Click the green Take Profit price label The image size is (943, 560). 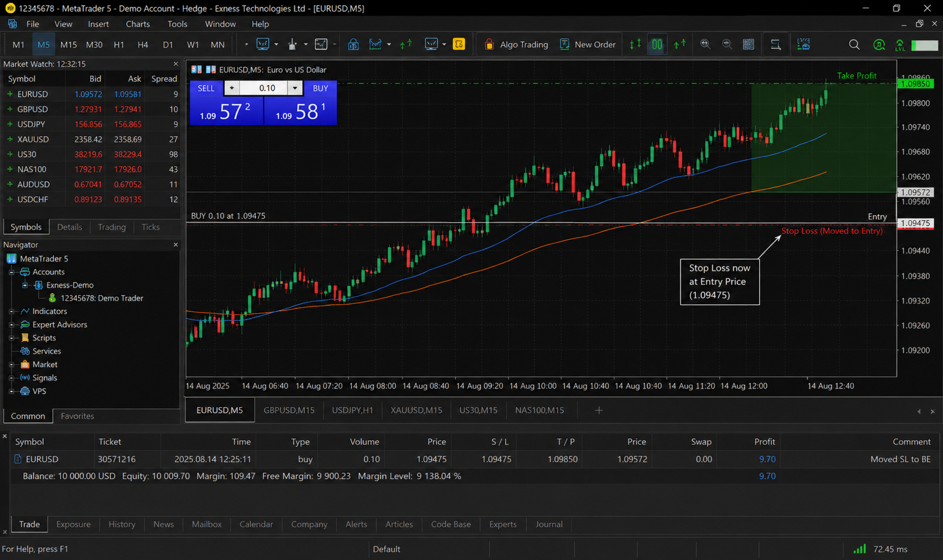tap(915, 84)
